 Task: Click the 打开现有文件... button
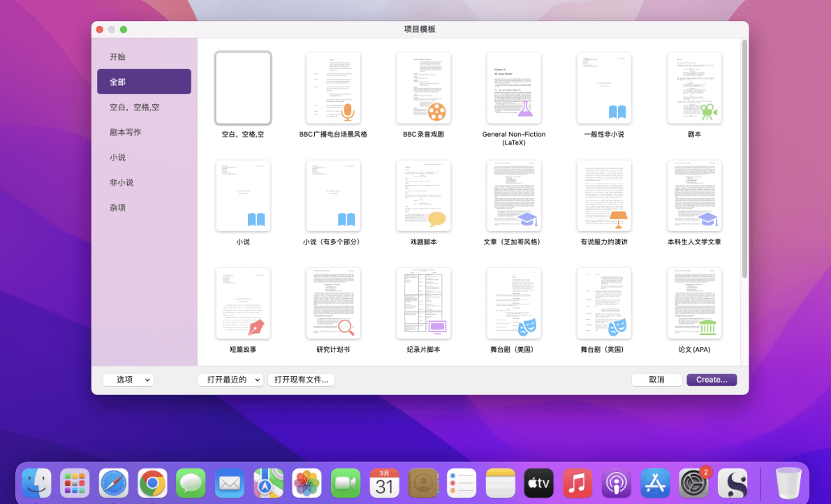pyautogui.click(x=301, y=380)
